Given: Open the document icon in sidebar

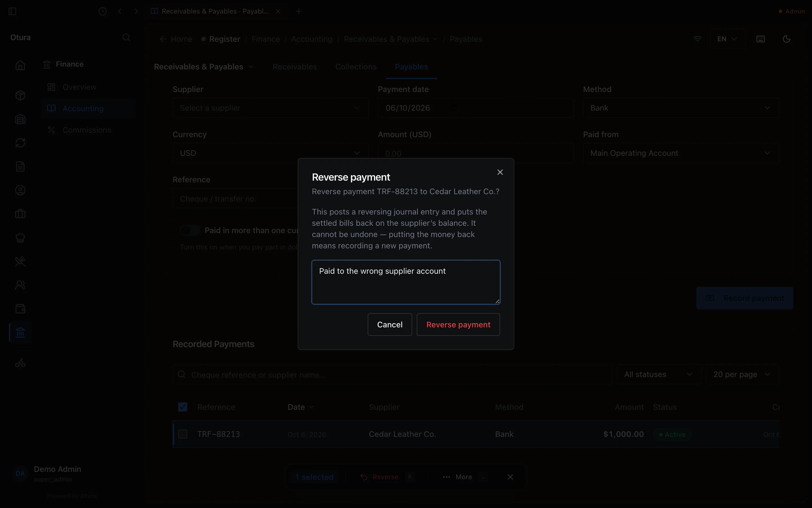Looking at the screenshot, I should pos(20,167).
